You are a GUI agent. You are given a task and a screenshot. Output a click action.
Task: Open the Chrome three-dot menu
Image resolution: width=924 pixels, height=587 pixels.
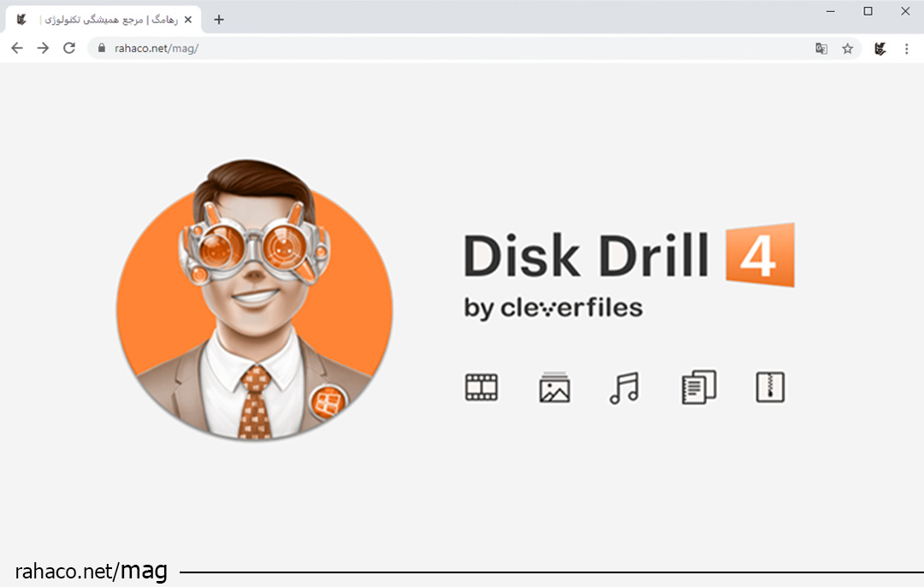point(907,49)
